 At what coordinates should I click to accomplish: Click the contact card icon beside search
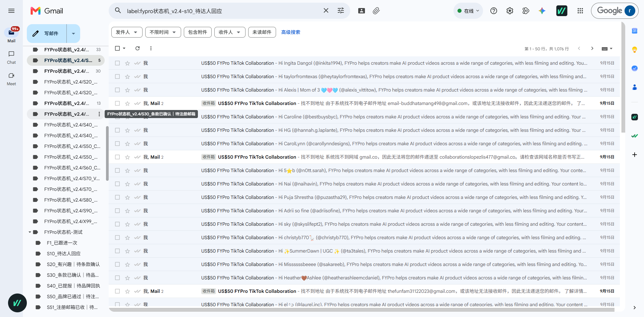[x=362, y=11]
